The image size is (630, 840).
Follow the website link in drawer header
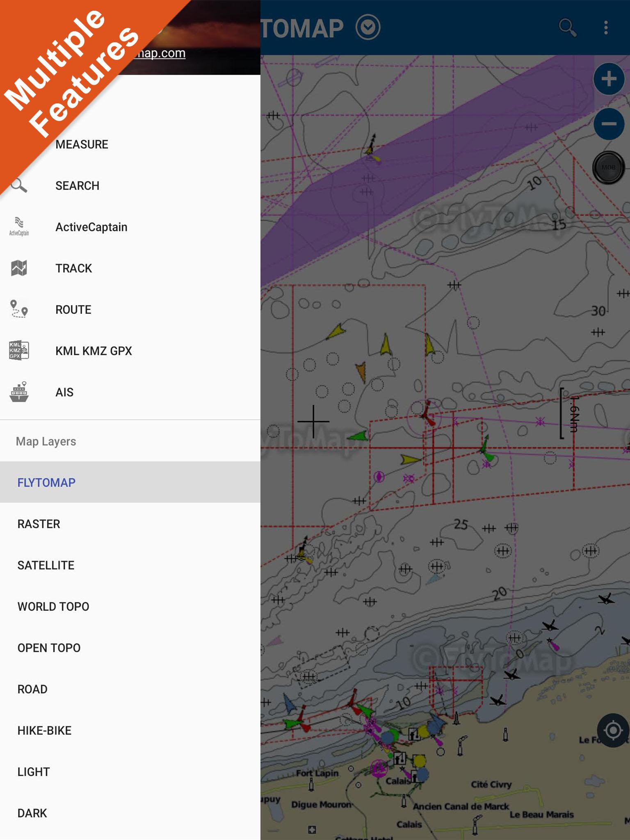click(159, 53)
